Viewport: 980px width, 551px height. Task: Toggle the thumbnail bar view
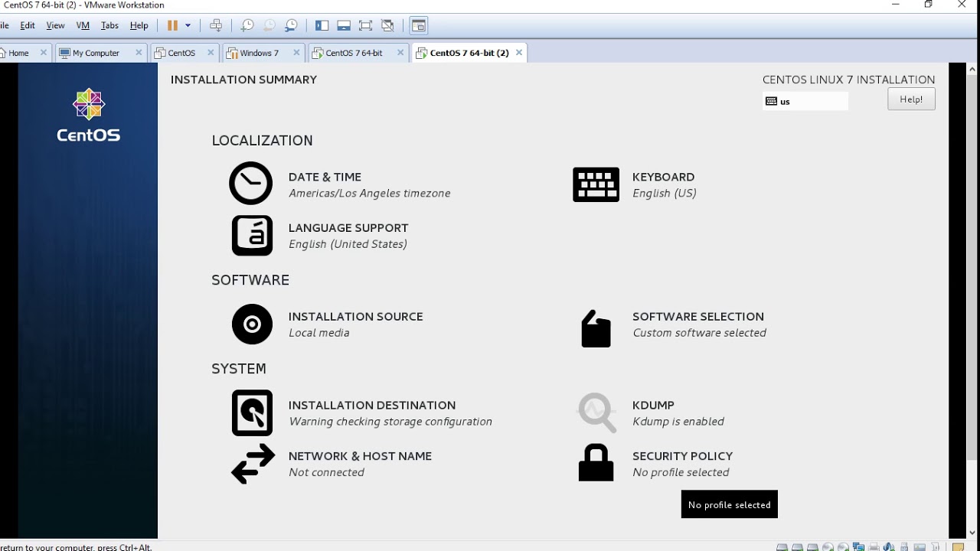[344, 25]
